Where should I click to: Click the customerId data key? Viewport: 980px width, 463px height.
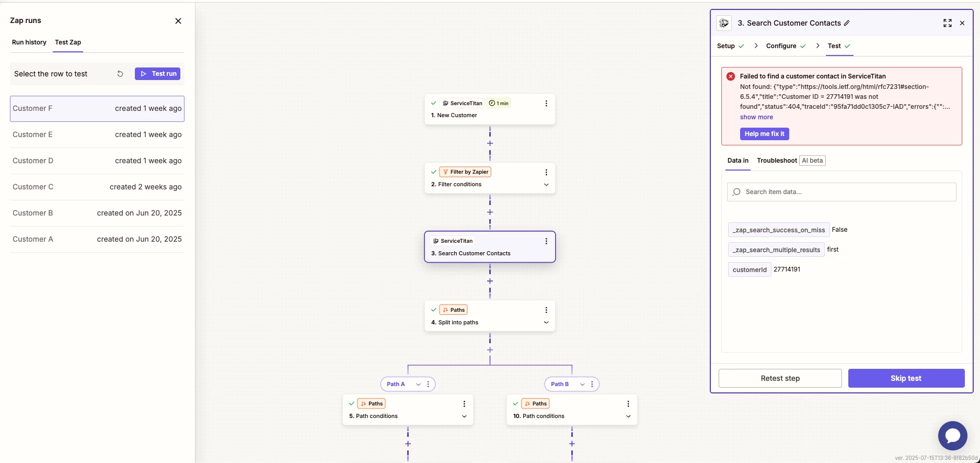750,269
